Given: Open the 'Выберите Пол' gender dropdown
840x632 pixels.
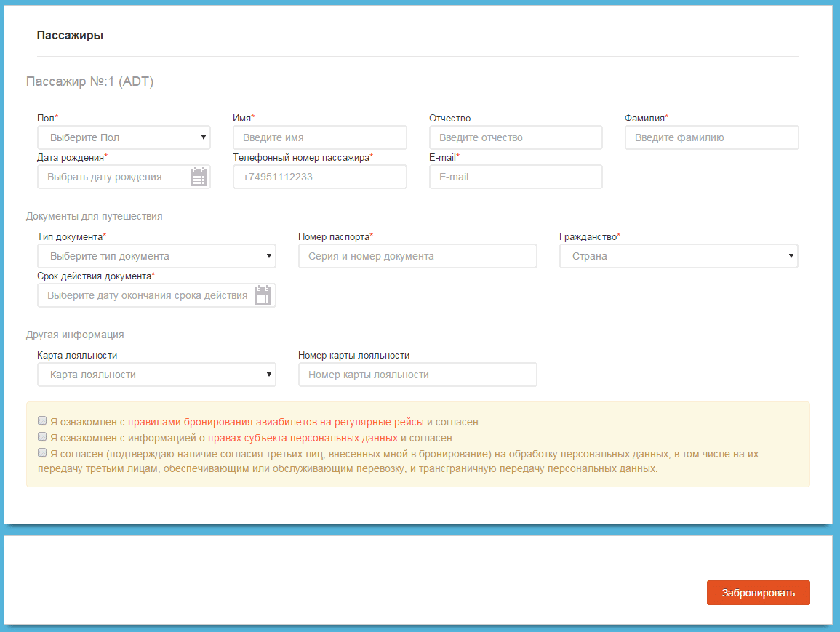Looking at the screenshot, I should pyautogui.click(x=124, y=137).
